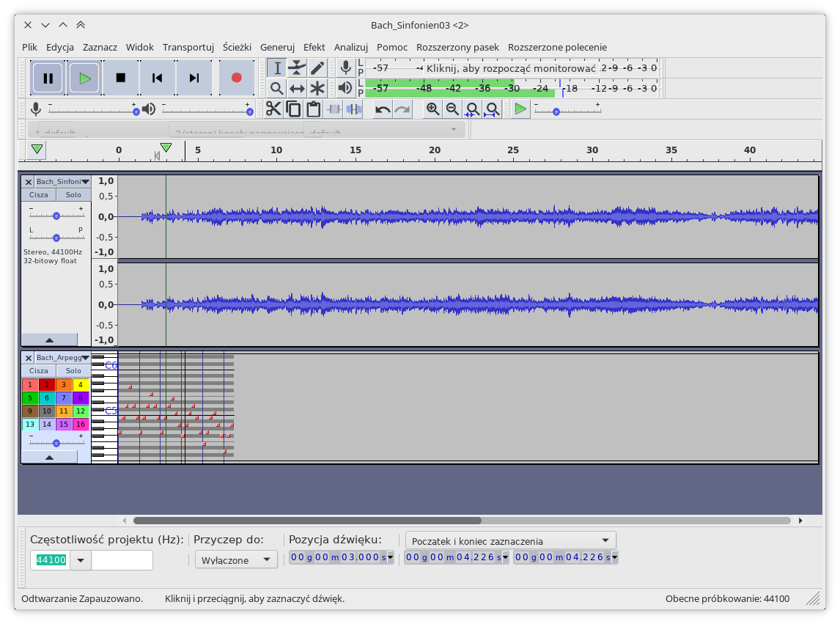Screen dimensions: 840x624
Task: Click the project rate 44100 field
Action: pyautogui.click(x=51, y=560)
